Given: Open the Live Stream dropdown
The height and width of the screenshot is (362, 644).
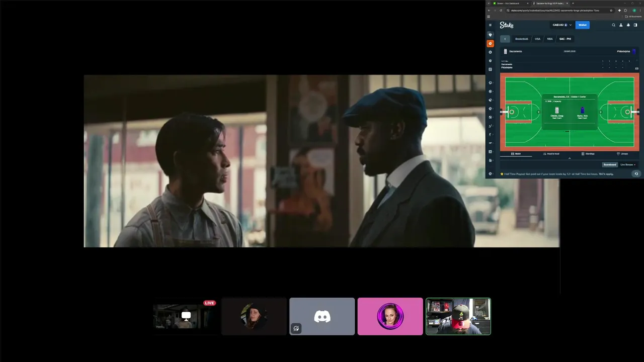Looking at the screenshot, I should click(x=627, y=164).
